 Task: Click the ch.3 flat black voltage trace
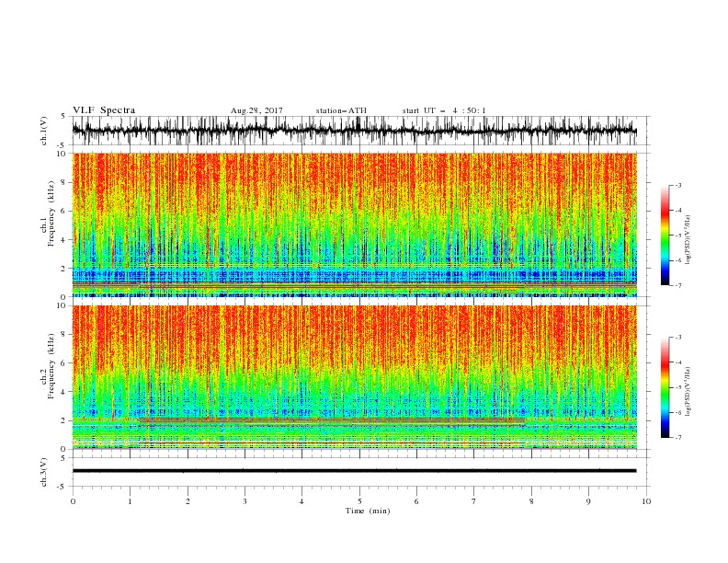click(x=354, y=471)
